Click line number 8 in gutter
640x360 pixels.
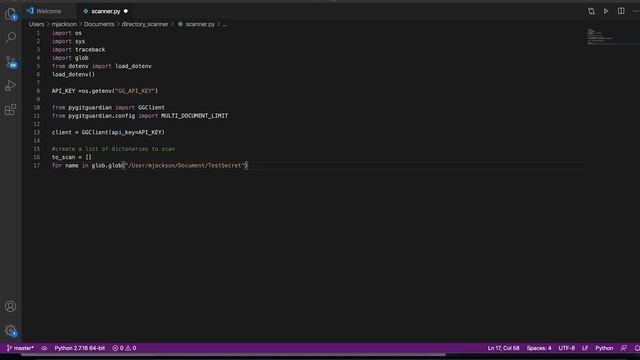pyautogui.click(x=38, y=91)
